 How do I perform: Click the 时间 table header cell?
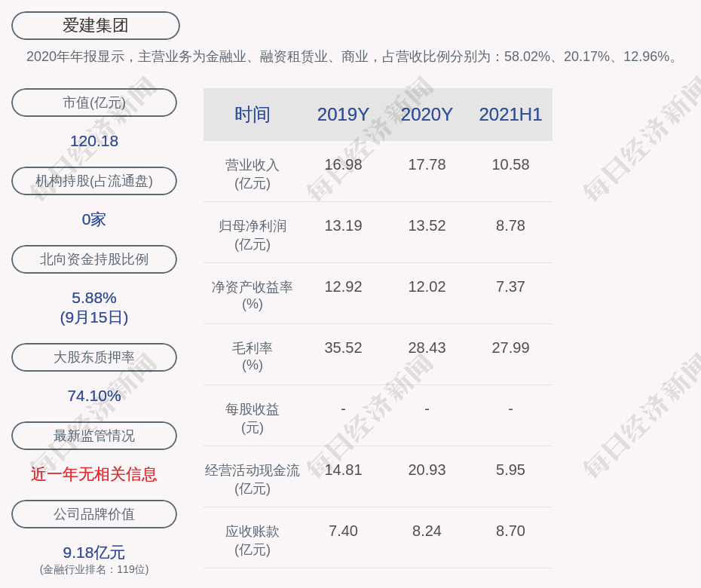(x=253, y=115)
